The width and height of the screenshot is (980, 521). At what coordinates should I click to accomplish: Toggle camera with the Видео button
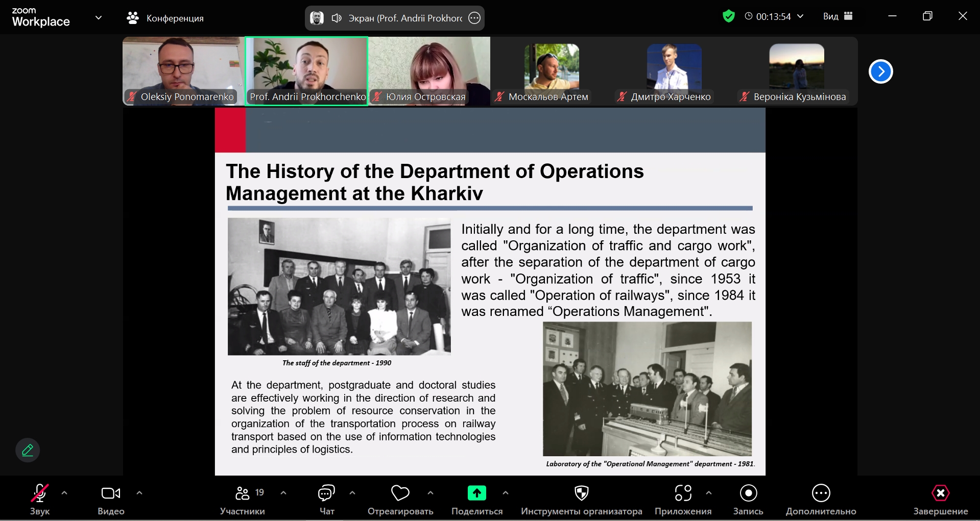click(111, 500)
